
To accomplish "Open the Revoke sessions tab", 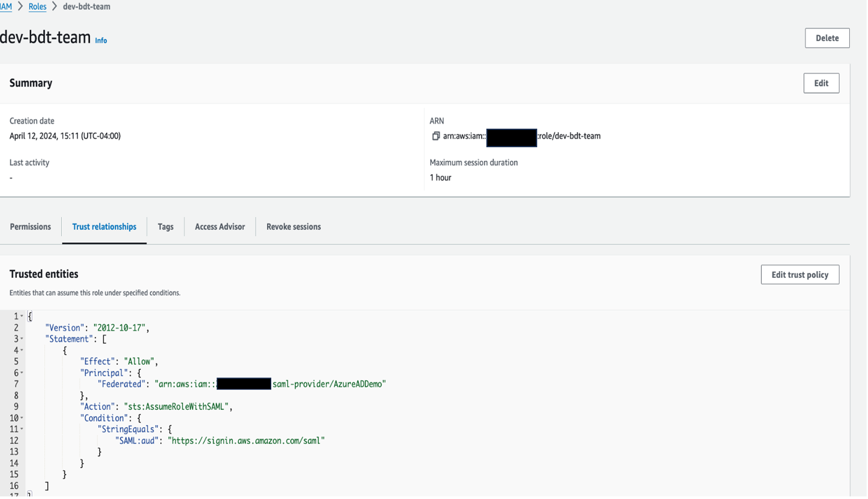I will [294, 226].
